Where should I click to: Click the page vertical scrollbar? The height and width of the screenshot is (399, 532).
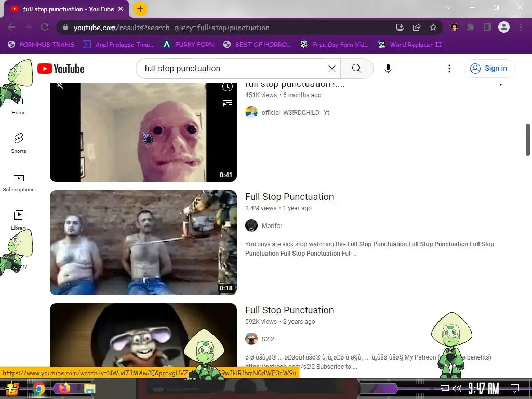528,139
